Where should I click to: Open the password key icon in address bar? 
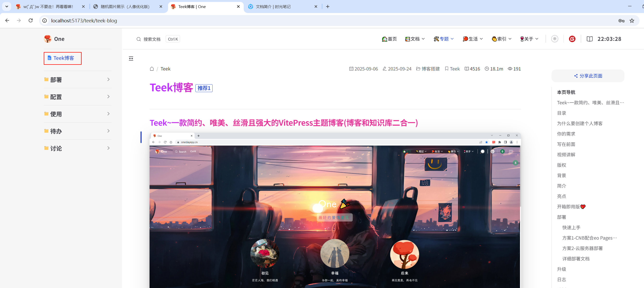[x=621, y=21]
